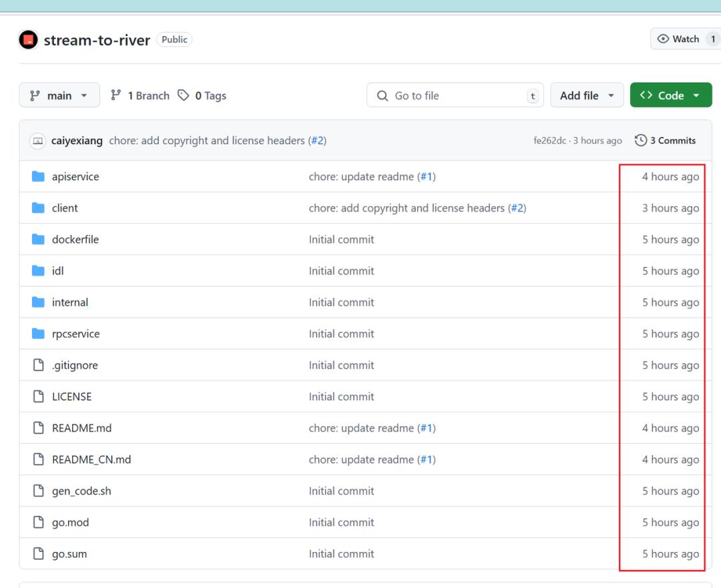The image size is (721, 588).
Task: Click the stream-to-river repository avatar icon
Action: 29,39
